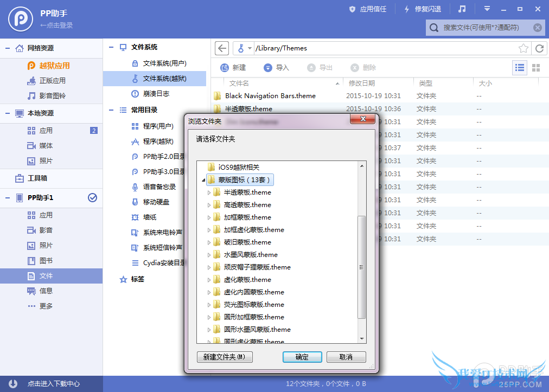This screenshot has width=549, height=392.
Task: Open the title bar dropdown menu icon
Action: (x=487, y=9)
